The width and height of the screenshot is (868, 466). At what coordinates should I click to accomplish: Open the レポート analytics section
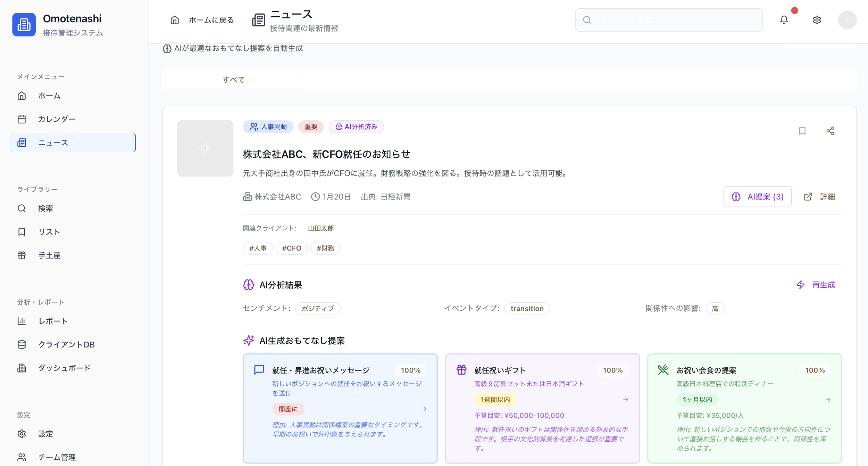tap(52, 321)
